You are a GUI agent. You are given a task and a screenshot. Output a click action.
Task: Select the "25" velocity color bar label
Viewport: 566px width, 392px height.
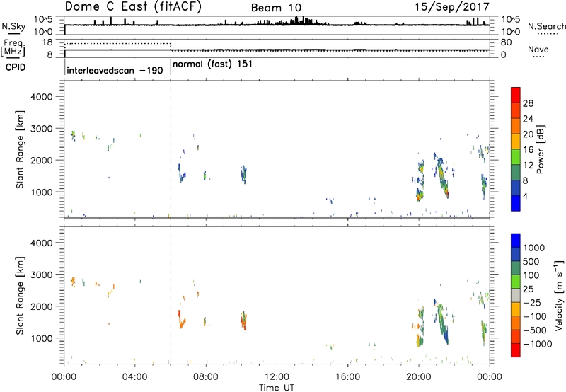(x=529, y=289)
